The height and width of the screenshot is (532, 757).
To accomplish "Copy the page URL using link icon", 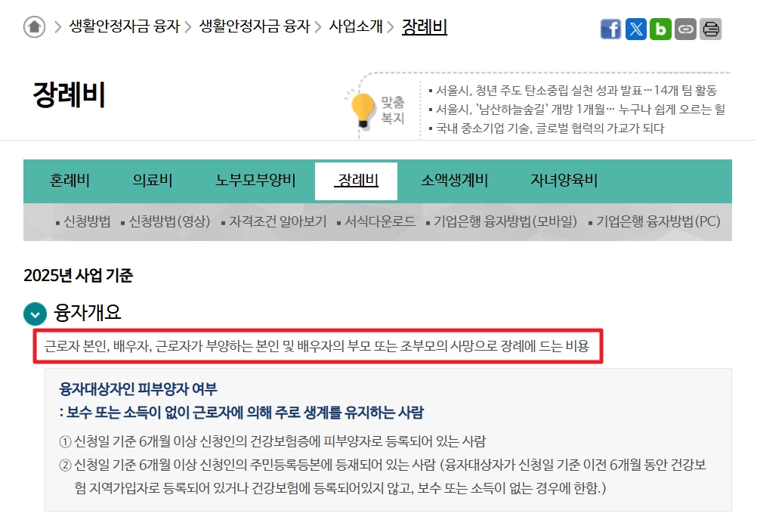I will coord(685,28).
